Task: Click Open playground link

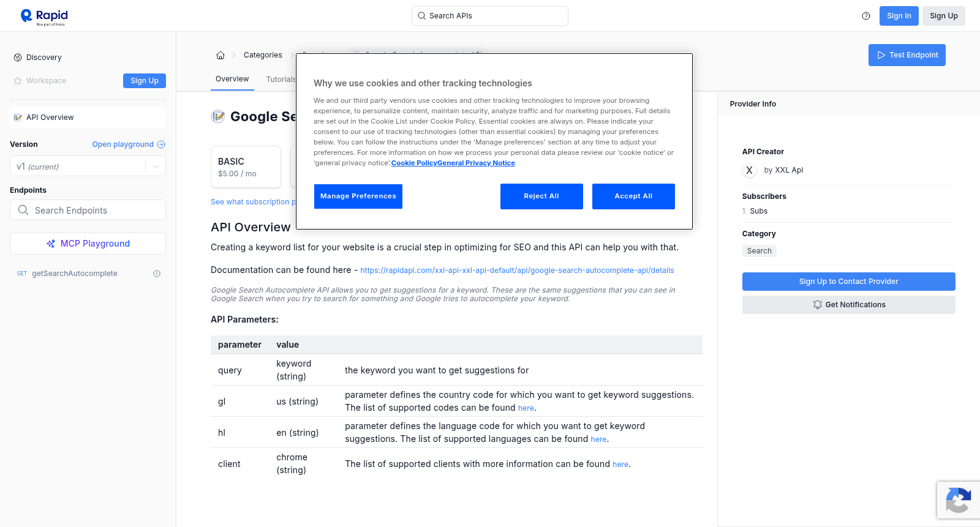Action: 123,144
